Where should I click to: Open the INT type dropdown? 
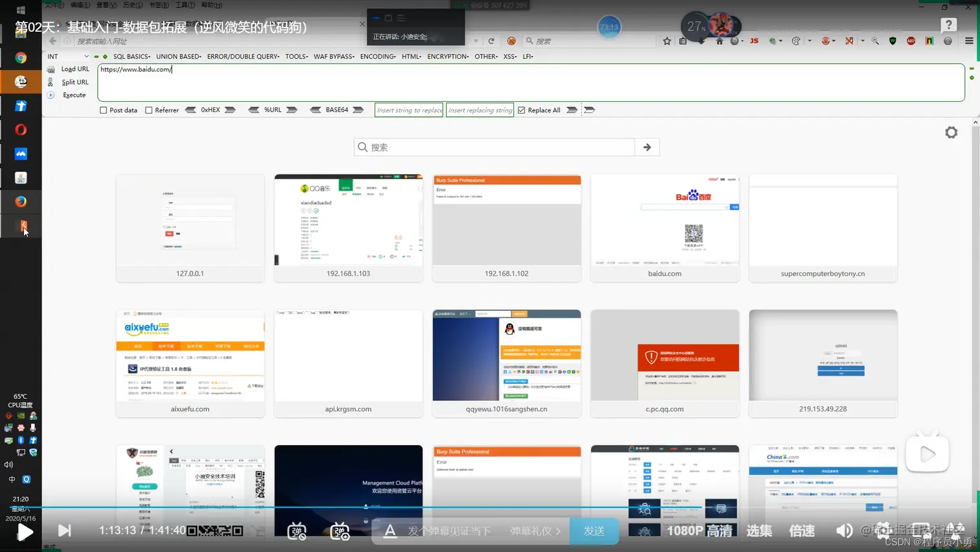(x=68, y=56)
